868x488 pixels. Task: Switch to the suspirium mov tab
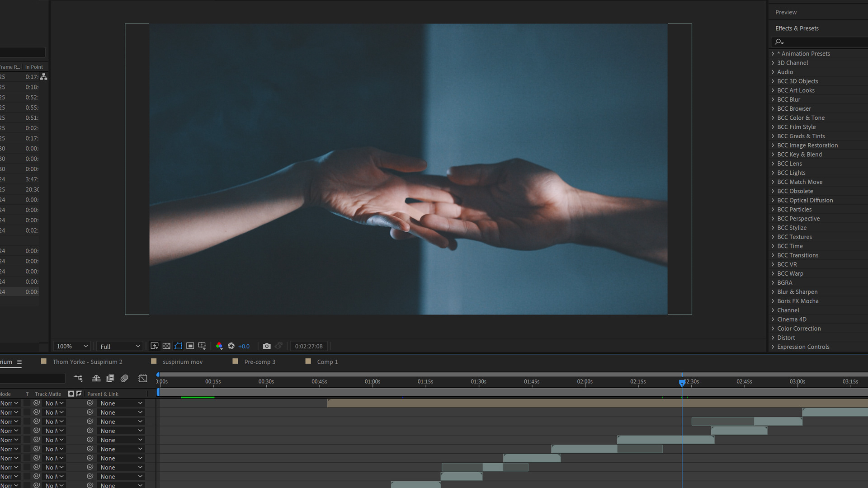(182, 362)
